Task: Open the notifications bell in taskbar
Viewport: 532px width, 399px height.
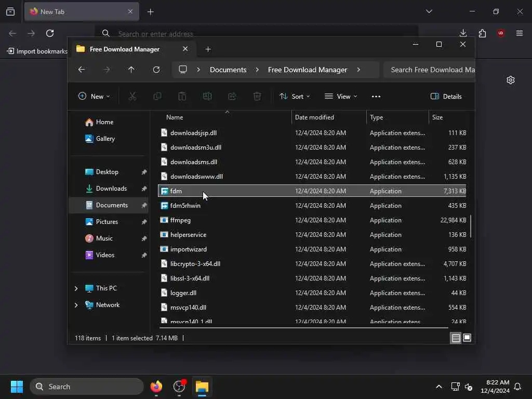Action: (517, 387)
